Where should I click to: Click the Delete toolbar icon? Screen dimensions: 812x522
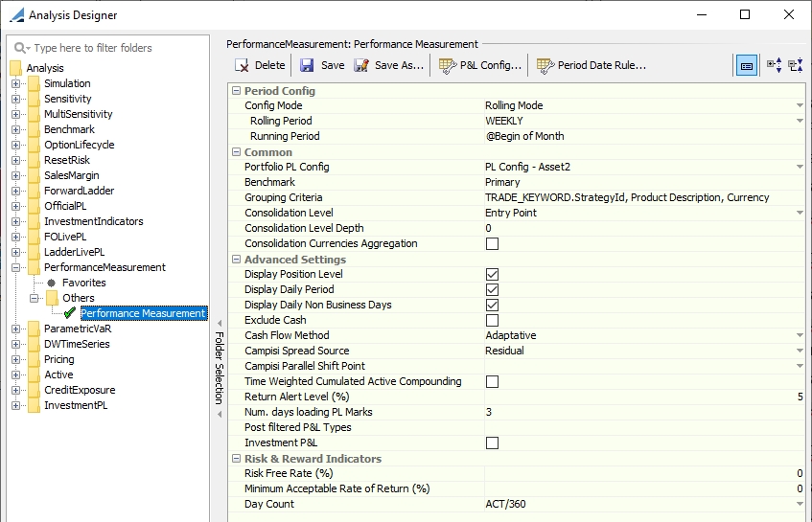(242, 65)
